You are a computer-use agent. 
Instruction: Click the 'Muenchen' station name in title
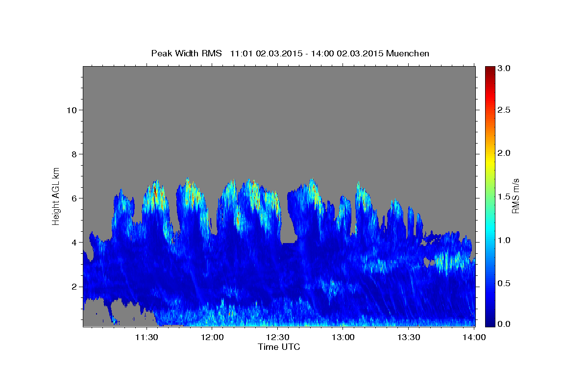click(408, 53)
